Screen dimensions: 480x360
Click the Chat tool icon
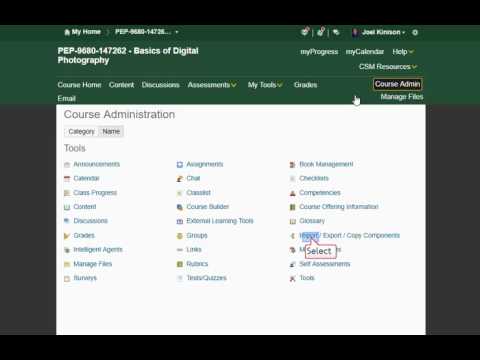(180, 179)
